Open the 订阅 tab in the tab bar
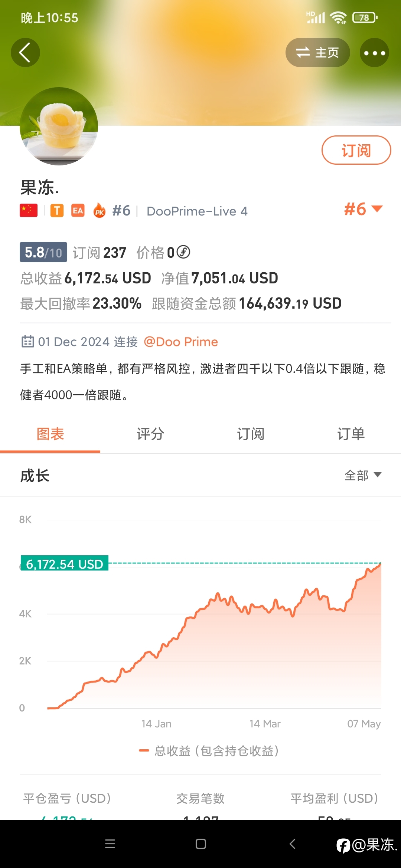The height and width of the screenshot is (868, 401). tap(251, 434)
